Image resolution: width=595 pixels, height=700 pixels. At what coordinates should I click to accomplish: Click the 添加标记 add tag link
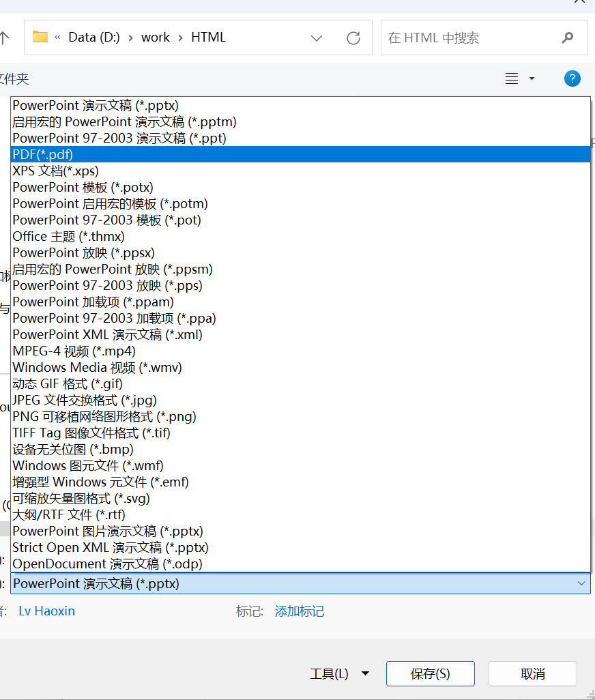click(300, 611)
